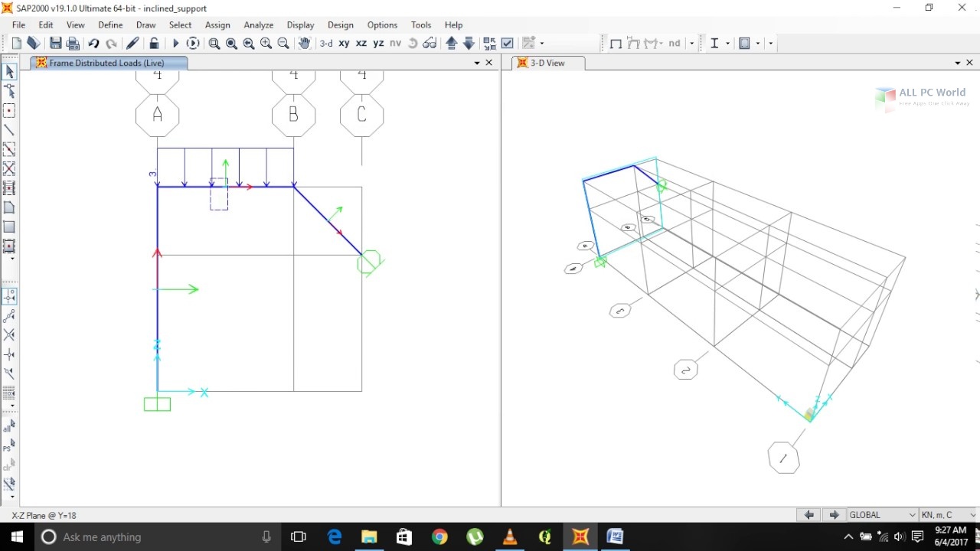Open the GLOBAL coordinate system dropdown
Screen dimensions: 980x551
[x=882, y=515]
